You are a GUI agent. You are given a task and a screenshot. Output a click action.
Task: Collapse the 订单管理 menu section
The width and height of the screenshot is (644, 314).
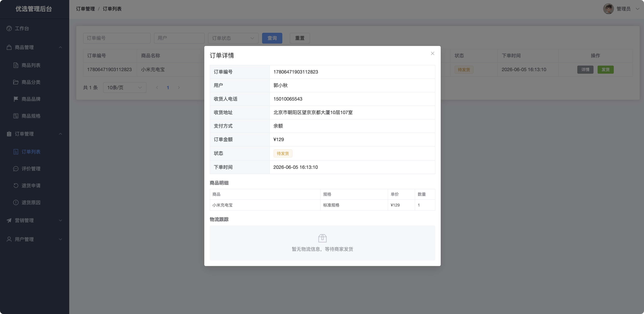pos(34,134)
